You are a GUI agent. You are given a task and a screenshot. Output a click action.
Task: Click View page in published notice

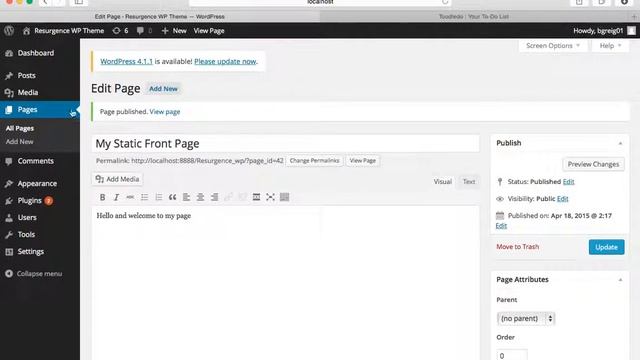pyautogui.click(x=164, y=112)
